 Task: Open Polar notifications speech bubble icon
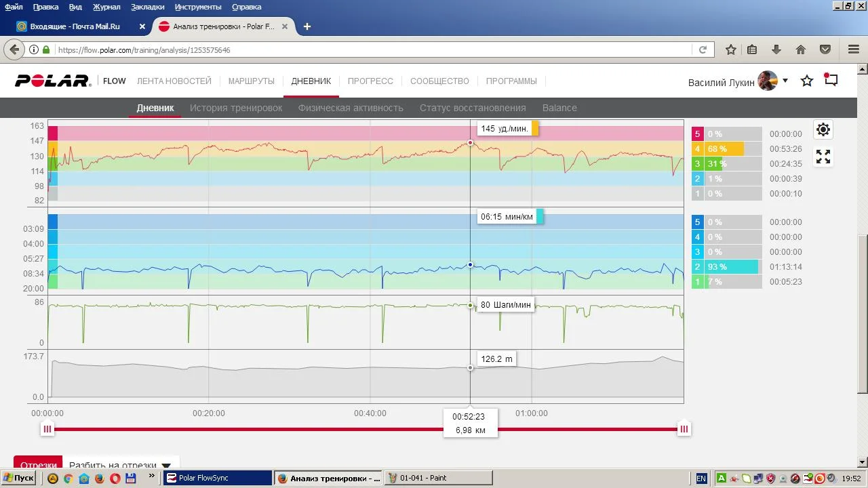coord(831,80)
